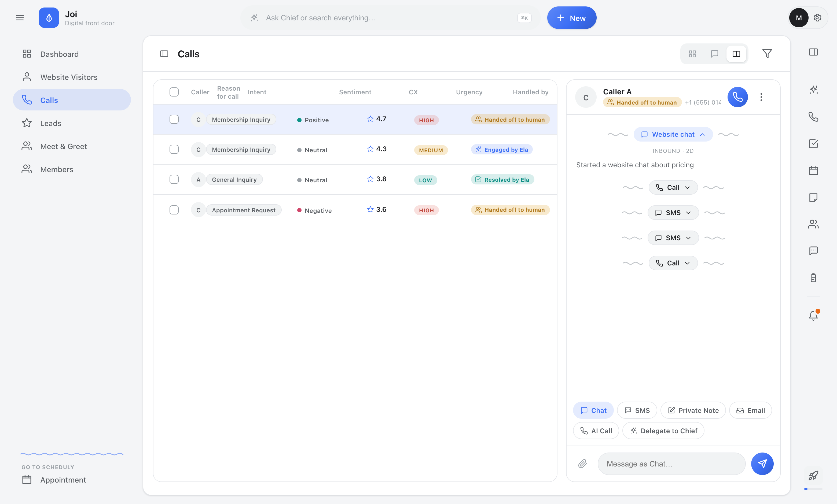Image resolution: width=837 pixels, height=504 pixels.
Task: Click the attachment paperclip icon
Action: 583,464
